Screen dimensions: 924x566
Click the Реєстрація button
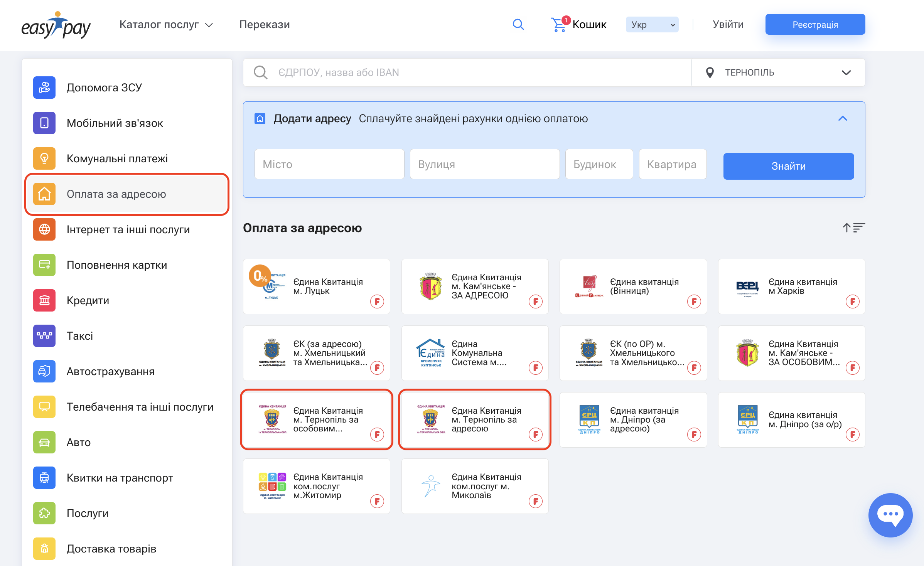pyautogui.click(x=815, y=24)
